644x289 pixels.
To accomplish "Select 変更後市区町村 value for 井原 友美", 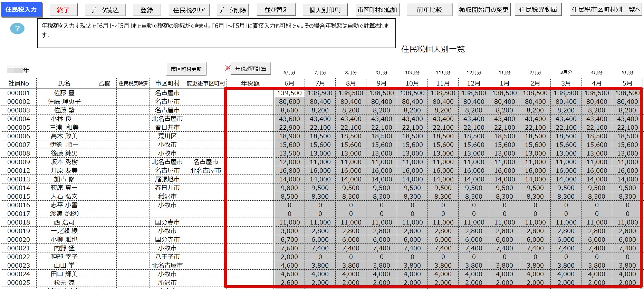I will pos(206,171).
